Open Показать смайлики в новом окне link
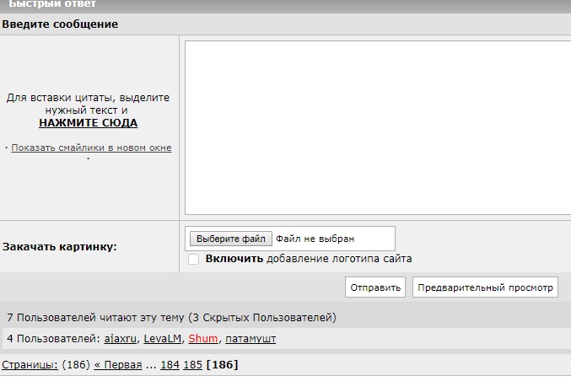 tap(91, 148)
